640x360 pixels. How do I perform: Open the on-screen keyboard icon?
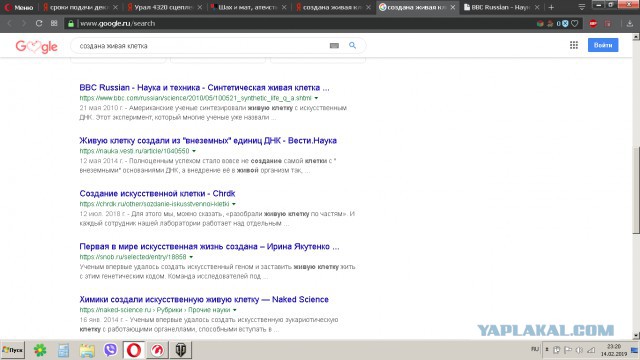(x=334, y=46)
